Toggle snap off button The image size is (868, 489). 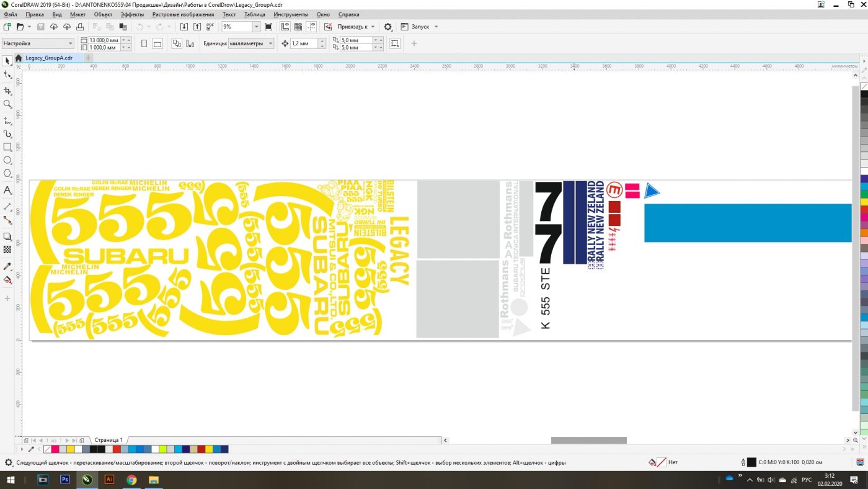pos(328,27)
